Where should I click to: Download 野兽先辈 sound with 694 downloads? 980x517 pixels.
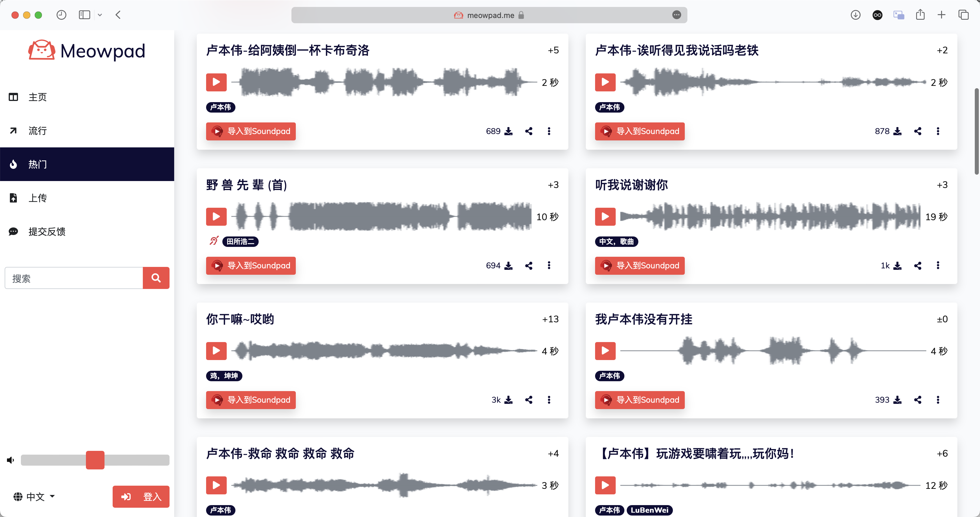[x=508, y=266]
